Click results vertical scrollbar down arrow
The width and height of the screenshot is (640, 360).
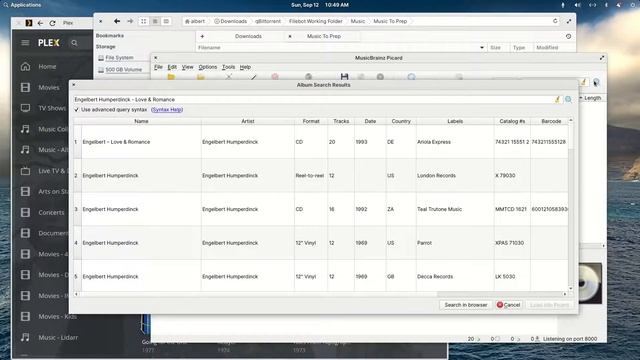tap(571, 289)
